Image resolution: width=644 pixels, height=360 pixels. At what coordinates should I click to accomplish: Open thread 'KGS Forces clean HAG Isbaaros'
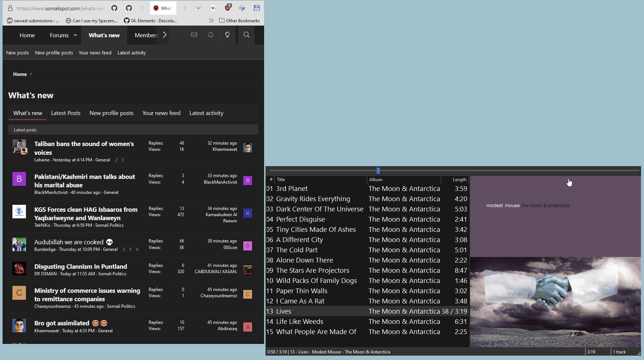(x=86, y=214)
